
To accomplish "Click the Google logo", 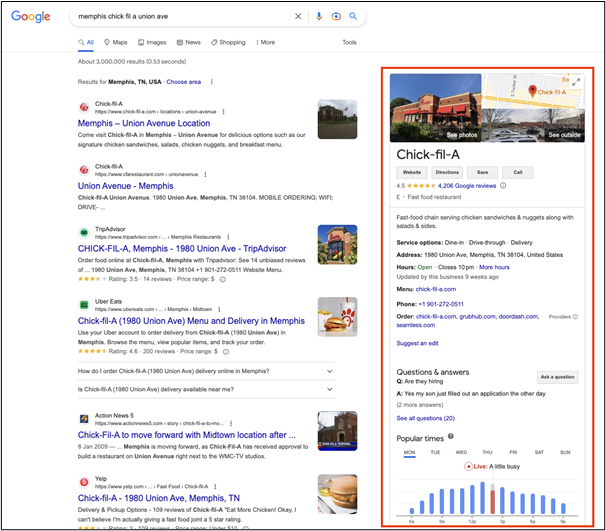I will pyautogui.click(x=32, y=17).
